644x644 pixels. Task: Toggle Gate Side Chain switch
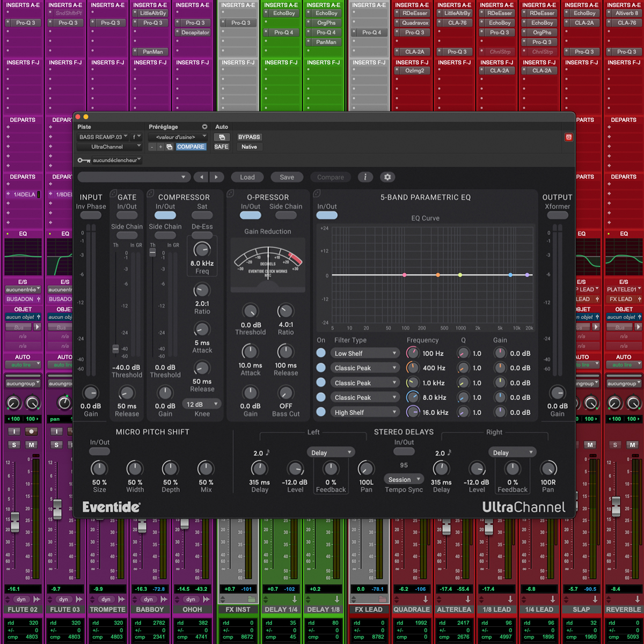127,236
